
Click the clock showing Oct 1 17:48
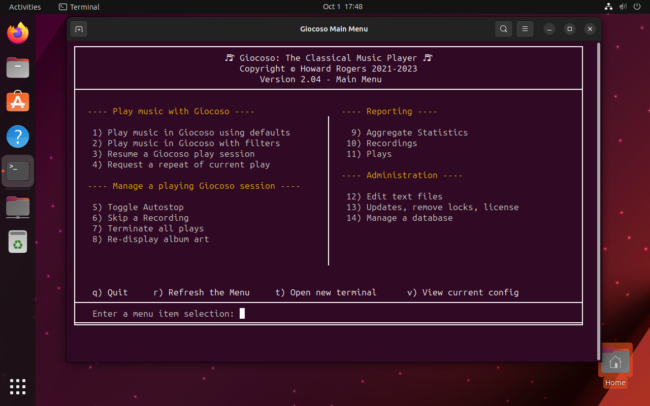342,7
